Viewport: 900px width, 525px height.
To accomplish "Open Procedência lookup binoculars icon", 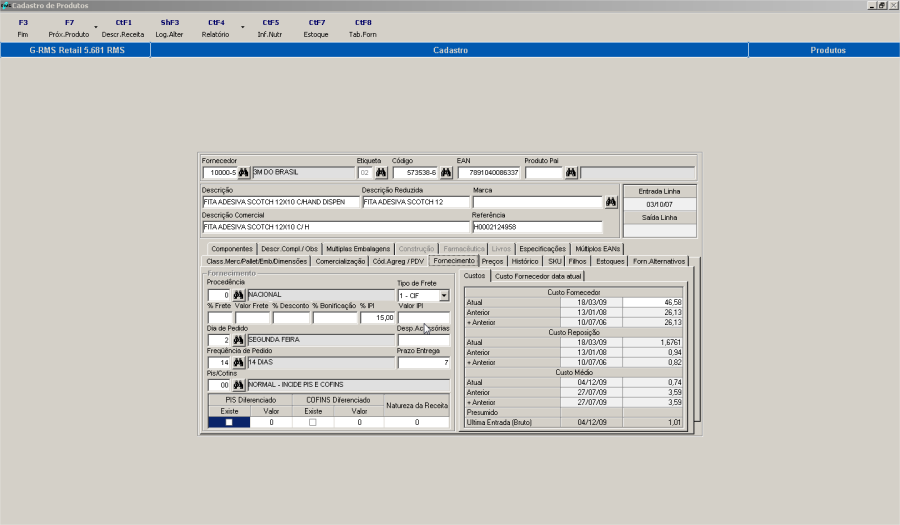I will tap(238, 295).
